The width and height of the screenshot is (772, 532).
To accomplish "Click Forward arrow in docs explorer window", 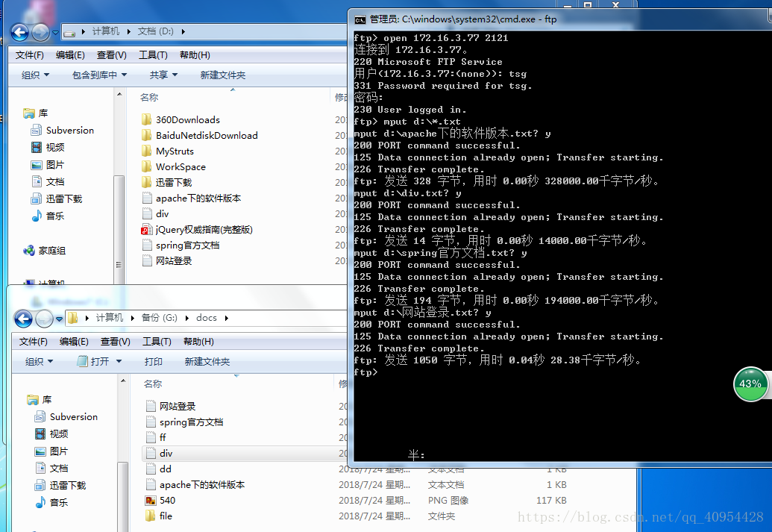I will click(x=44, y=319).
